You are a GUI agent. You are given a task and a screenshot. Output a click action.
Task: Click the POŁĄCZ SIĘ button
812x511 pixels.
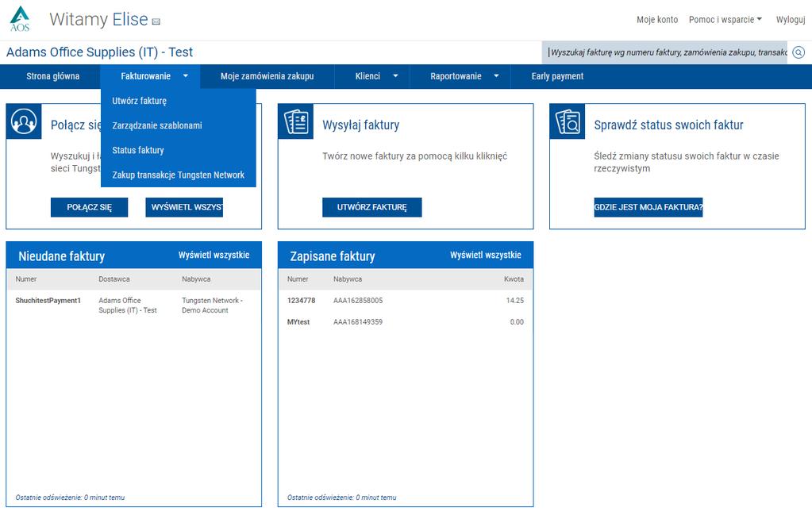point(89,207)
